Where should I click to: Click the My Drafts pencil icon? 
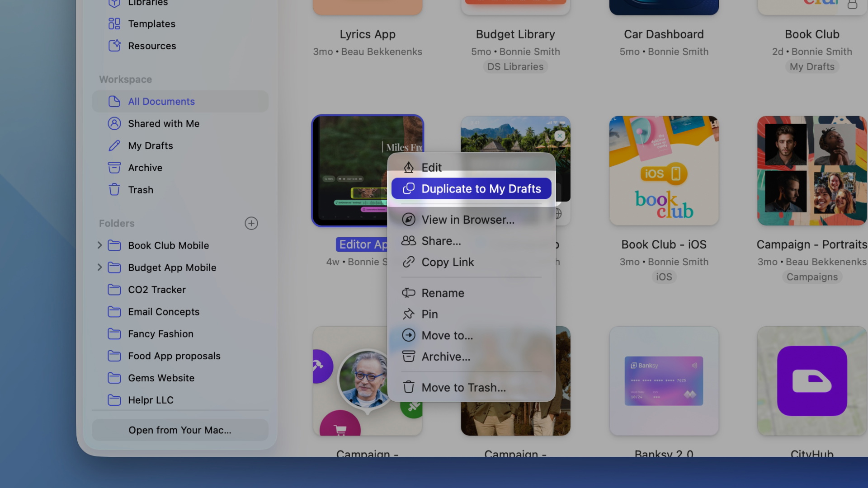(x=114, y=145)
